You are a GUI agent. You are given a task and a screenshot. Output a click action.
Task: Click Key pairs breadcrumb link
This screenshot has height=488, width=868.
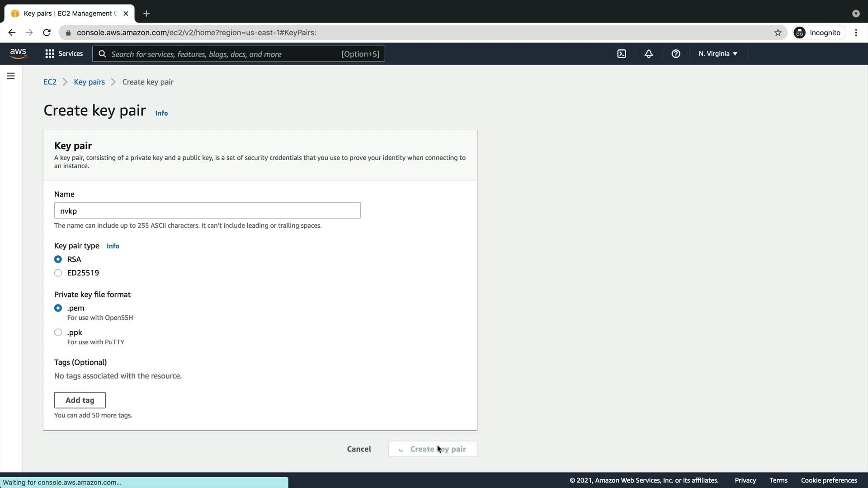point(89,82)
